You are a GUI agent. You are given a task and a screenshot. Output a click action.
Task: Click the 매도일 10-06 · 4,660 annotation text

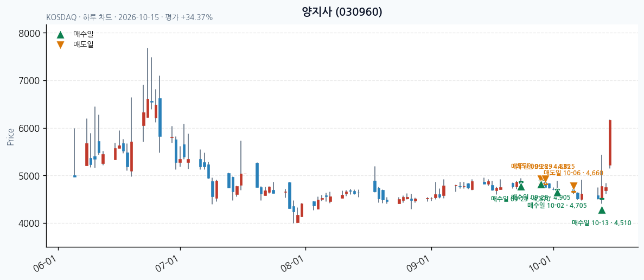[573, 173]
